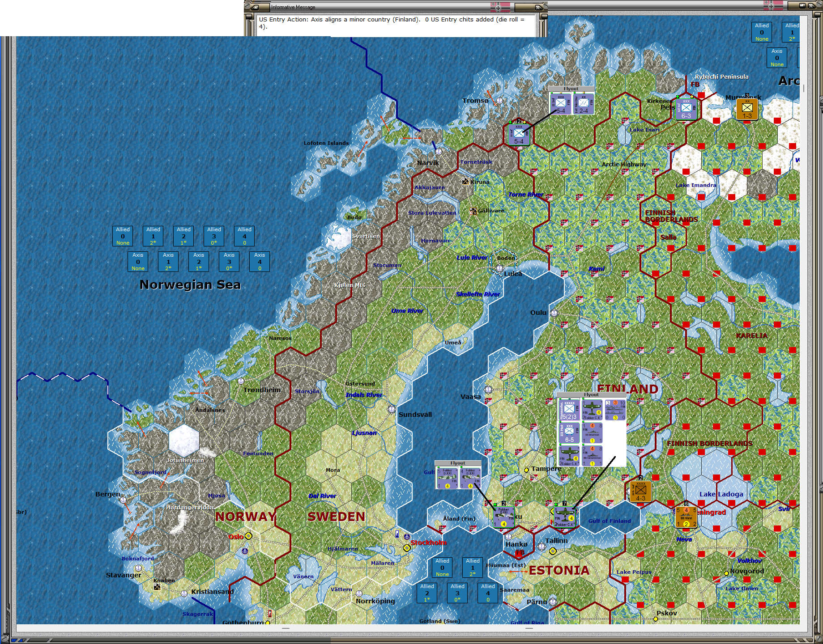Select Mannerheim HQ counter in Helsinki flyout
This screenshot has height=644, width=823.
(569, 410)
